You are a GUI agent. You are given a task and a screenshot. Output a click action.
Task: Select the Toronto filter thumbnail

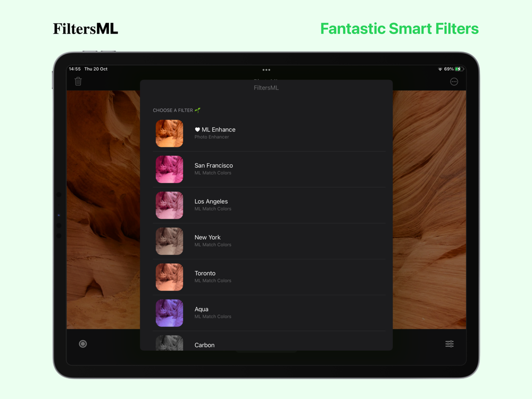coord(169,277)
